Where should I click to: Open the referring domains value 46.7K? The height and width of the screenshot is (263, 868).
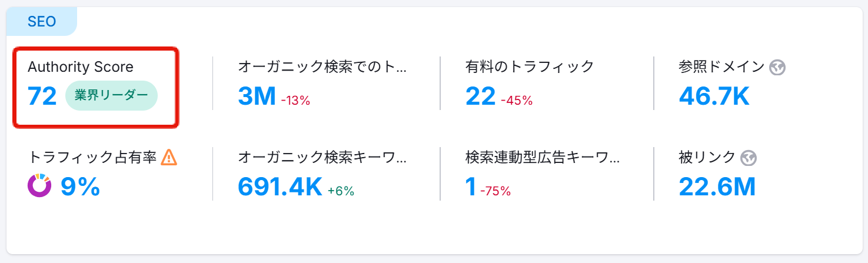tap(714, 96)
